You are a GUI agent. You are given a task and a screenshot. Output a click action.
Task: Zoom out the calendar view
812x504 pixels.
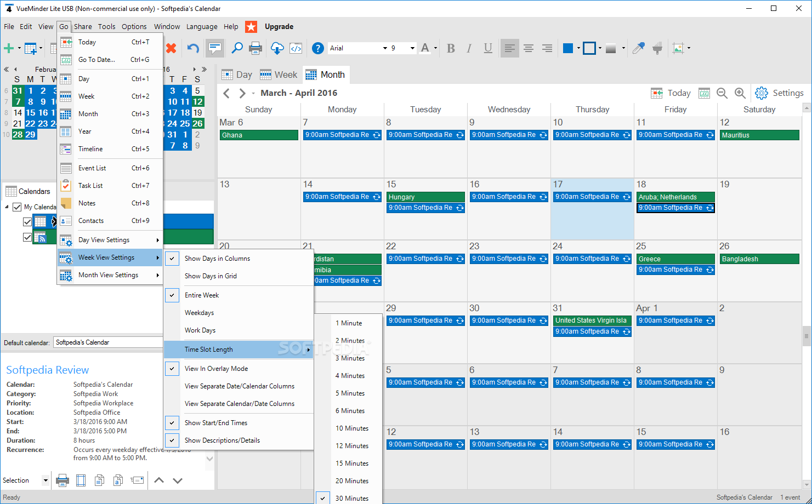pos(722,93)
